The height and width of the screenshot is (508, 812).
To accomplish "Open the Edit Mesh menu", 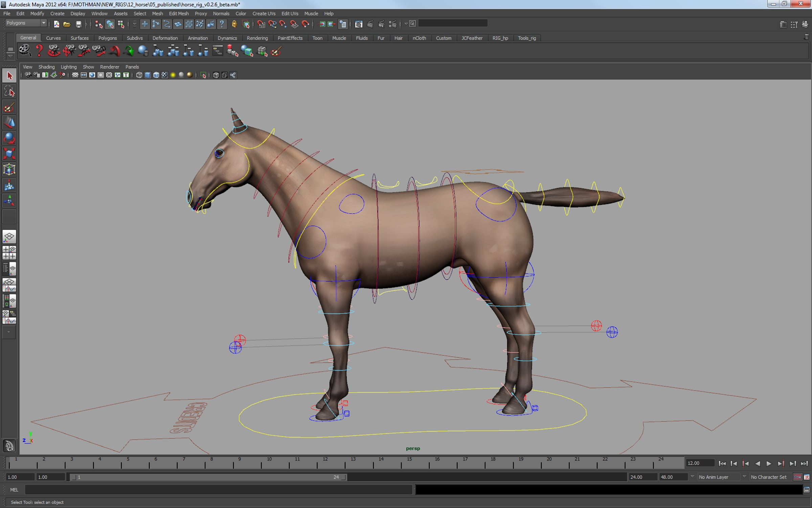I will point(179,14).
